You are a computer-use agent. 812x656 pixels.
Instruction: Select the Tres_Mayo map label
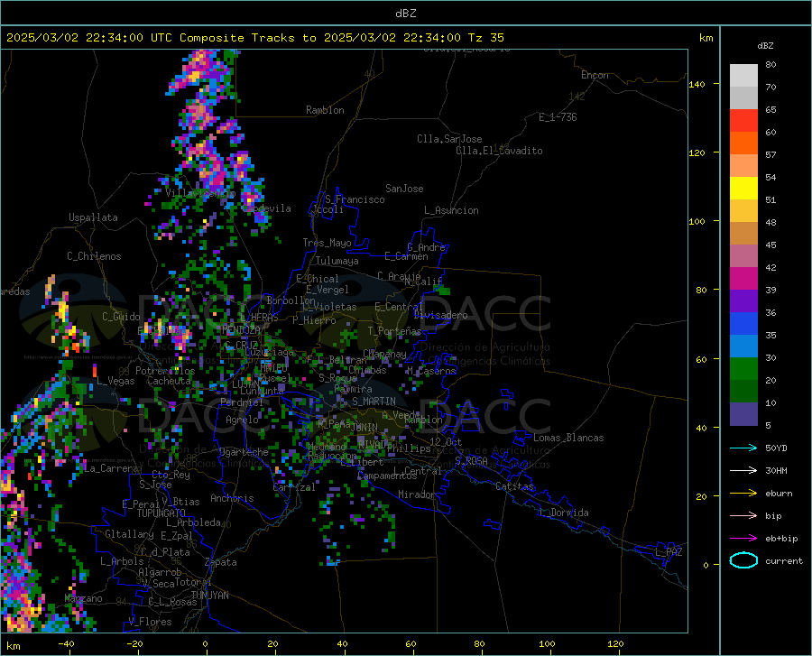pos(327,243)
